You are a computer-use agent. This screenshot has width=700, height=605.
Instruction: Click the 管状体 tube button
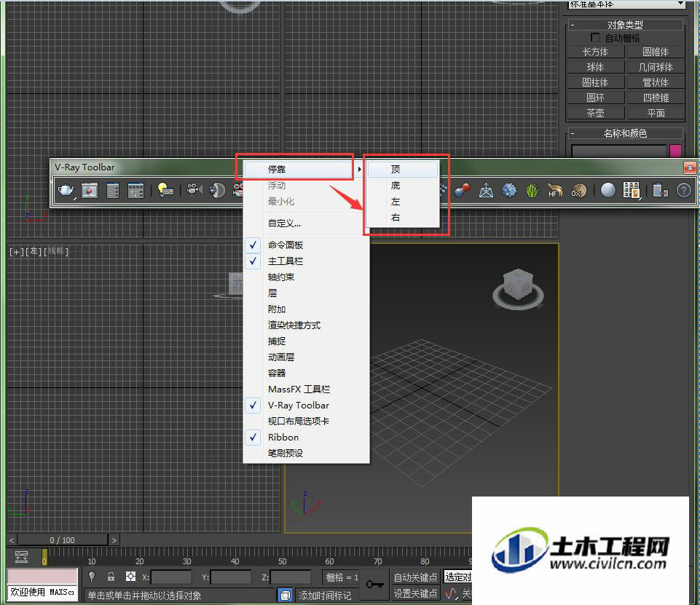pos(656,82)
